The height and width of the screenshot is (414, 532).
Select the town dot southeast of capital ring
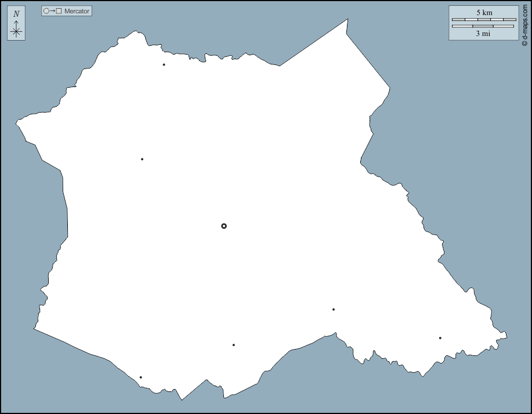[334, 309]
